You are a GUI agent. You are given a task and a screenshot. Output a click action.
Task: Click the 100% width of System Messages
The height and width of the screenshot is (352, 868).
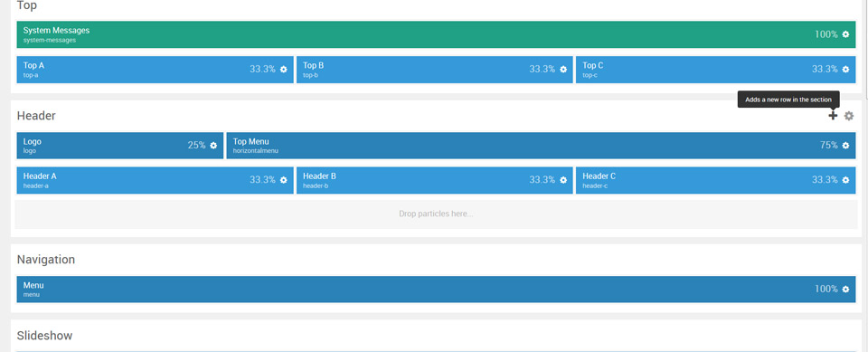coord(826,34)
